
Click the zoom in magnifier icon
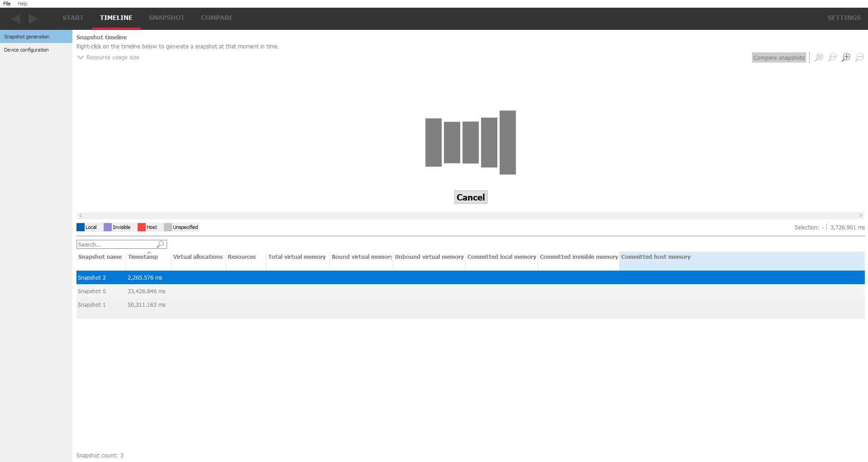(846, 57)
